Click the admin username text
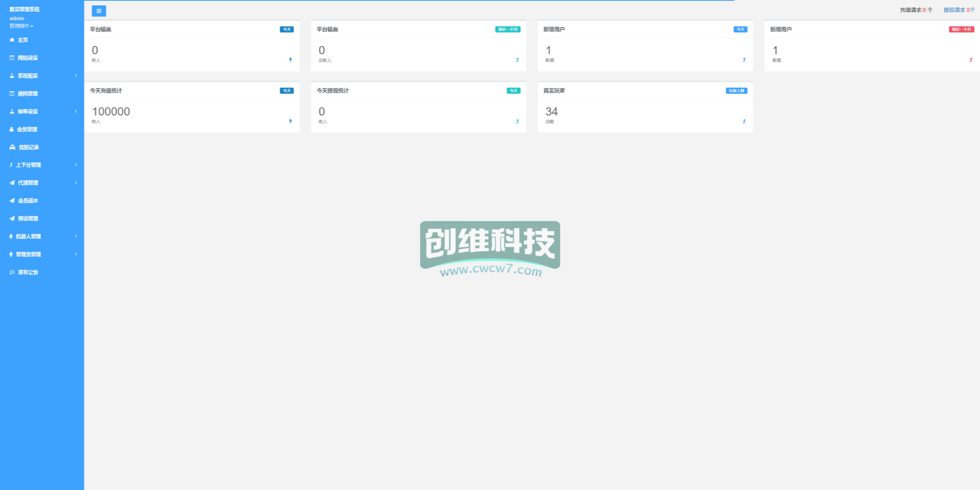The height and width of the screenshot is (490, 980). [x=17, y=18]
